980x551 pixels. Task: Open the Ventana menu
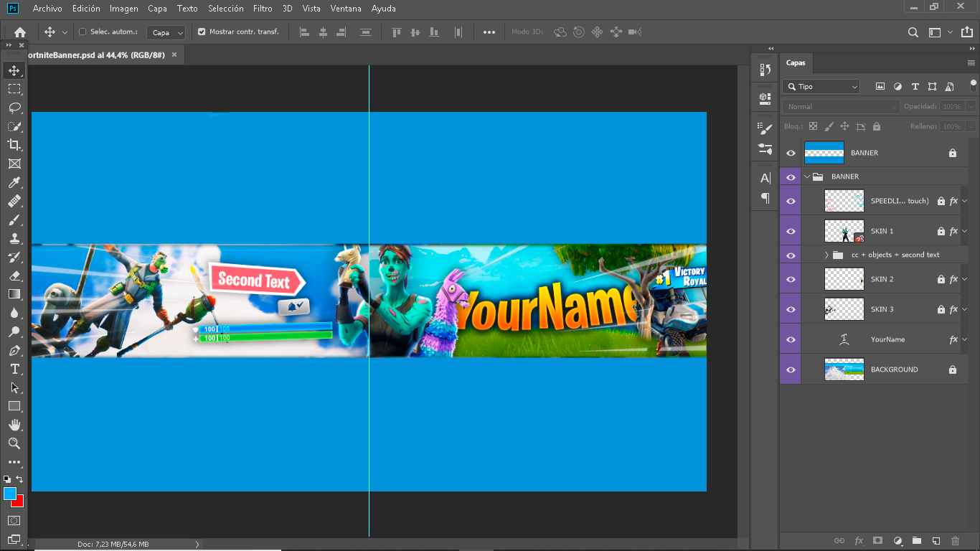(x=346, y=9)
